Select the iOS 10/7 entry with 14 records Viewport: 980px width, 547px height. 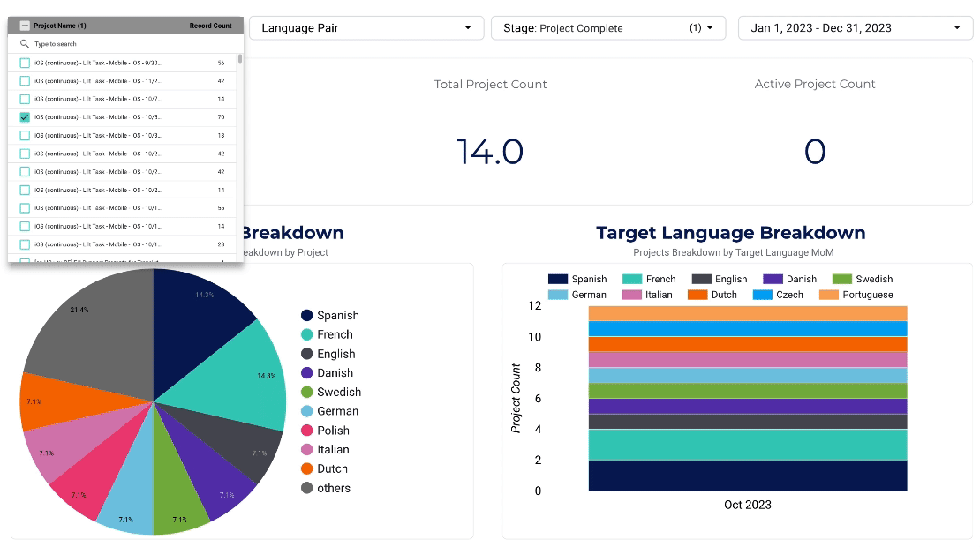pos(125,100)
